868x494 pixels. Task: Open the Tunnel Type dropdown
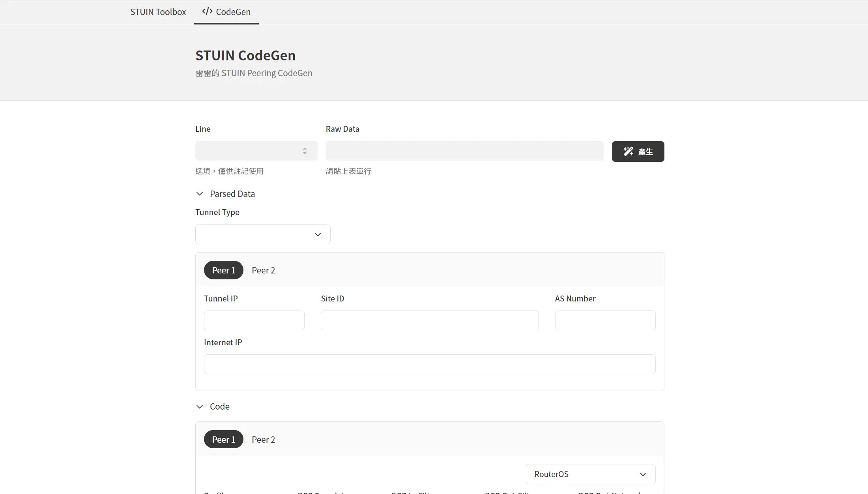pyautogui.click(x=263, y=234)
